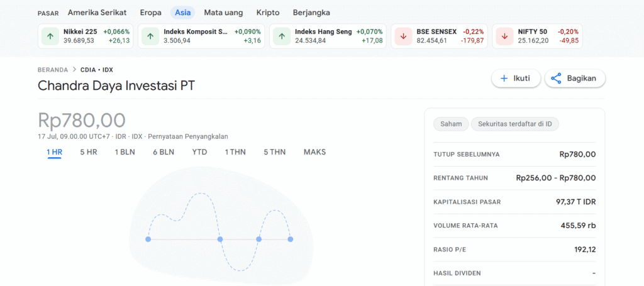
Task: Click the Rp256,00 - Rp780,00 range value
Action: (556, 178)
